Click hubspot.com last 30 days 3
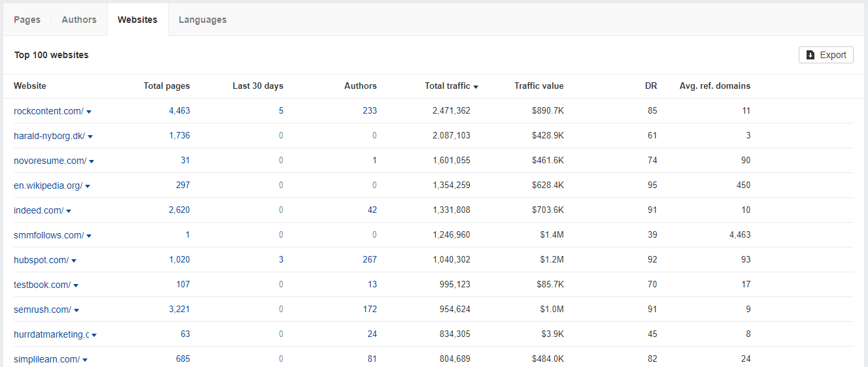Screen dimensions: 868x367 point(281,260)
